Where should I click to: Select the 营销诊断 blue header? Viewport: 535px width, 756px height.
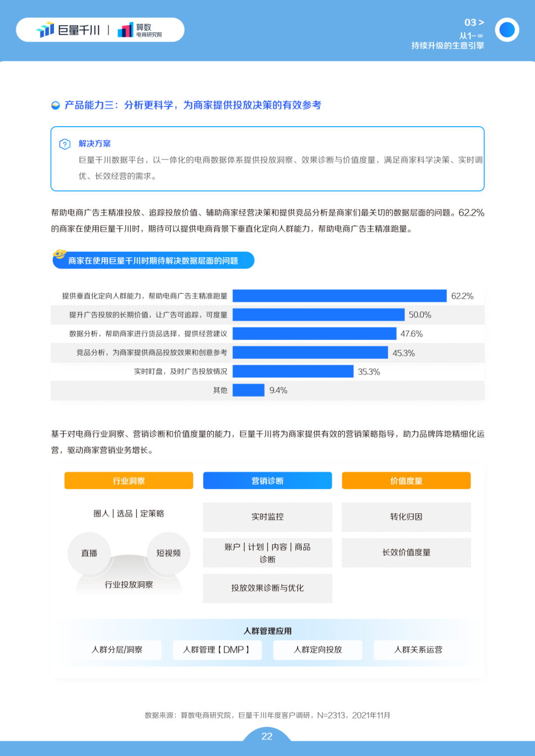tap(267, 481)
